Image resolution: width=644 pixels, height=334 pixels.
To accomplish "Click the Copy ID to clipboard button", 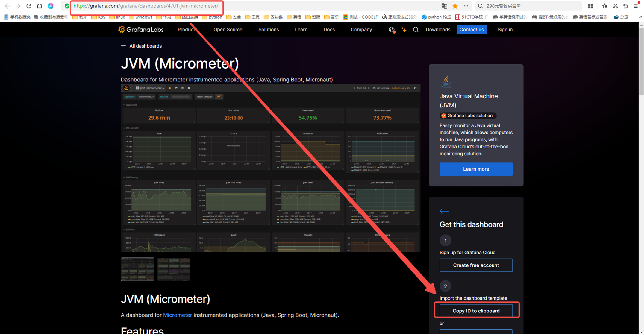I will click(x=476, y=311).
